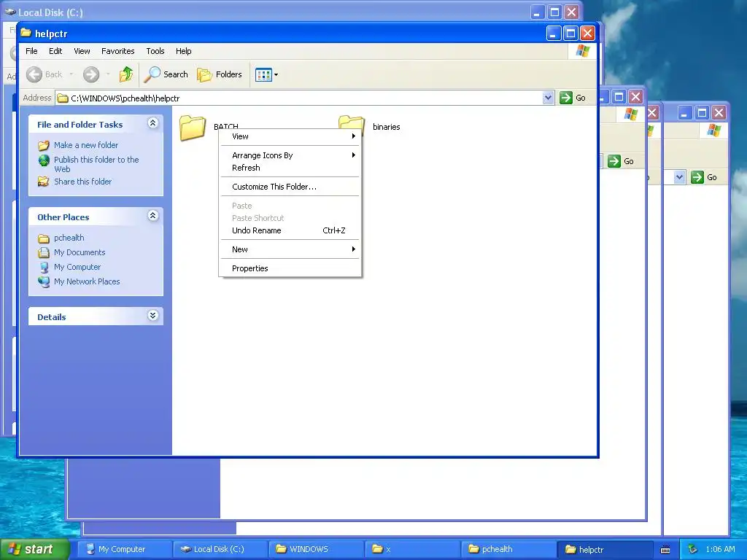Open the New submenu in context menu

[x=290, y=249]
